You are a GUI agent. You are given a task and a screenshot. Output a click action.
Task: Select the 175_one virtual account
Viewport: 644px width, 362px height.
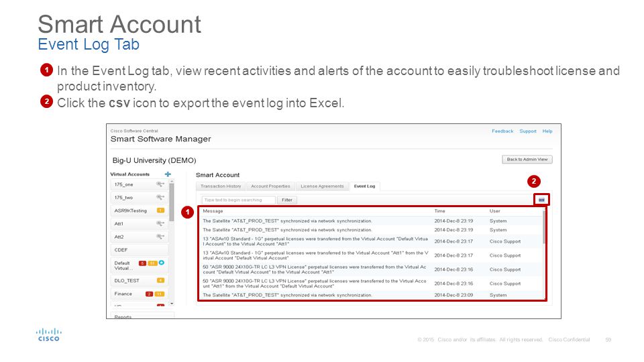tap(140, 184)
